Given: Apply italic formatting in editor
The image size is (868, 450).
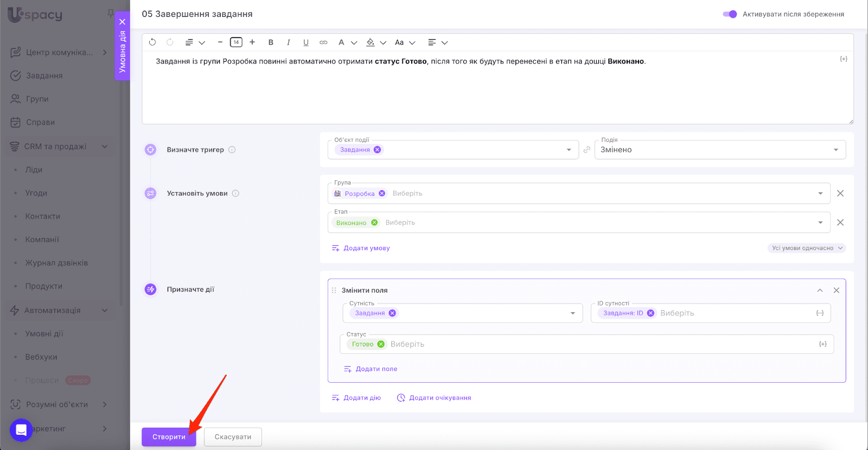Looking at the screenshot, I should pos(288,42).
